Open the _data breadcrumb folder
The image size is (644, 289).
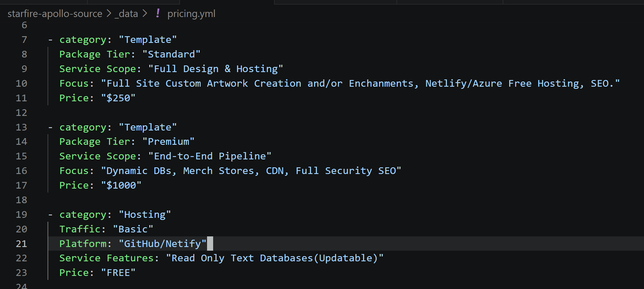[126, 14]
